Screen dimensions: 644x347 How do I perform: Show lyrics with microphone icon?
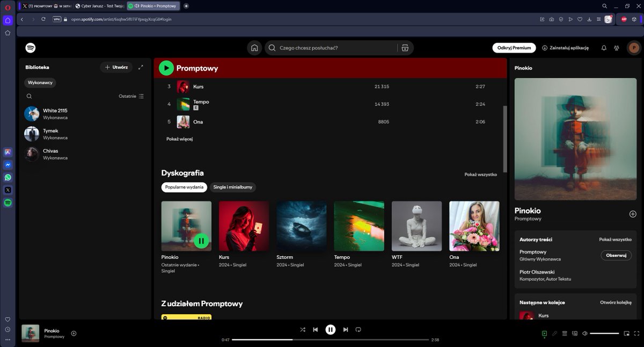click(x=554, y=334)
